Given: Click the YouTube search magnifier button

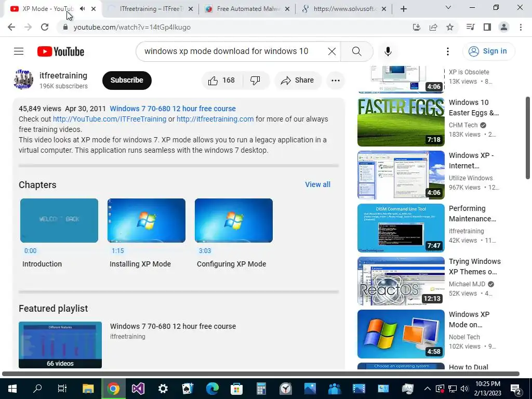Looking at the screenshot, I should (356, 51).
